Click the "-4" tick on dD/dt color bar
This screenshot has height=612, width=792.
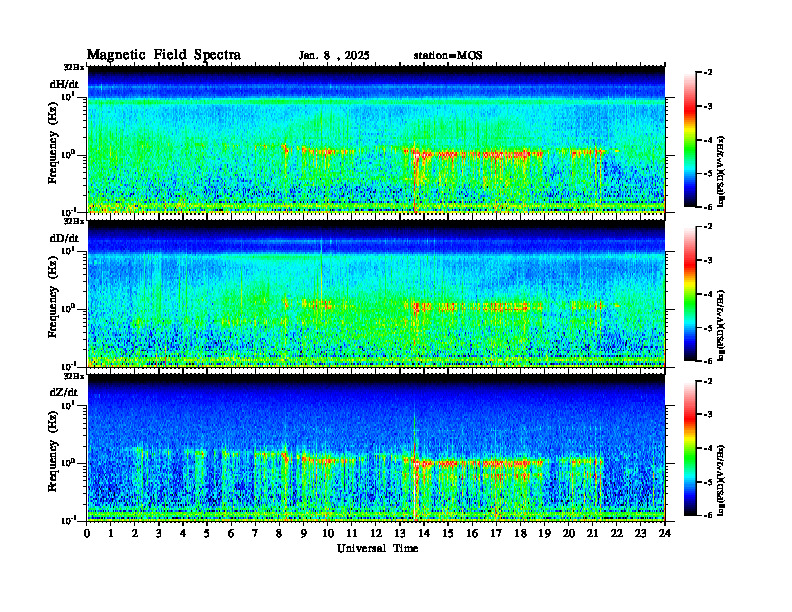pyautogui.click(x=708, y=294)
